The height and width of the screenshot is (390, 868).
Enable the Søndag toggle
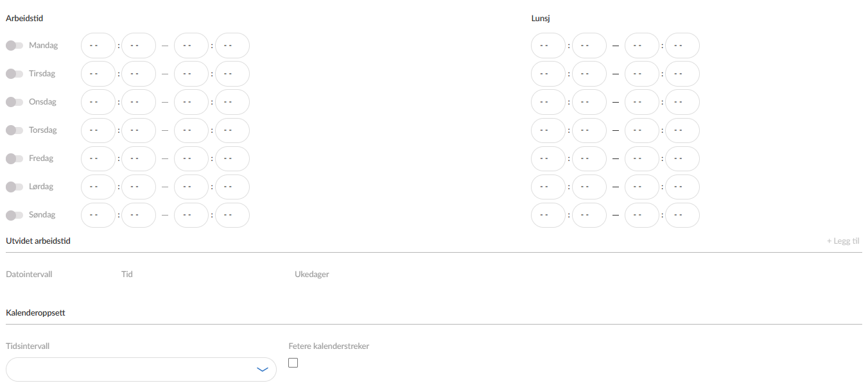14,215
